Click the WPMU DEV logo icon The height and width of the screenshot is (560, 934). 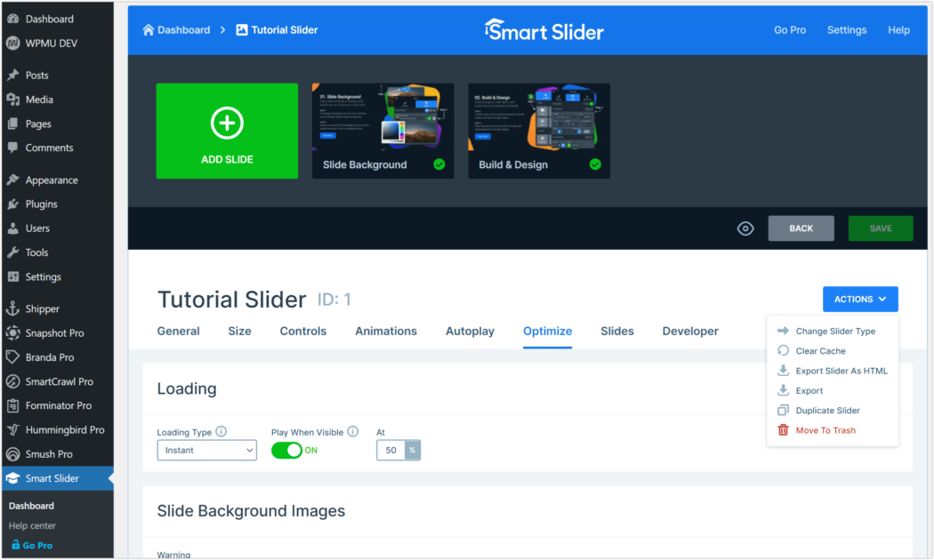point(13,43)
